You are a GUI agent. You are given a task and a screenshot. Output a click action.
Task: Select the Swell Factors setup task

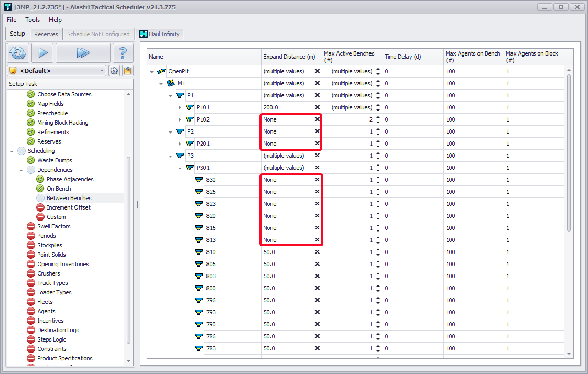53,226
